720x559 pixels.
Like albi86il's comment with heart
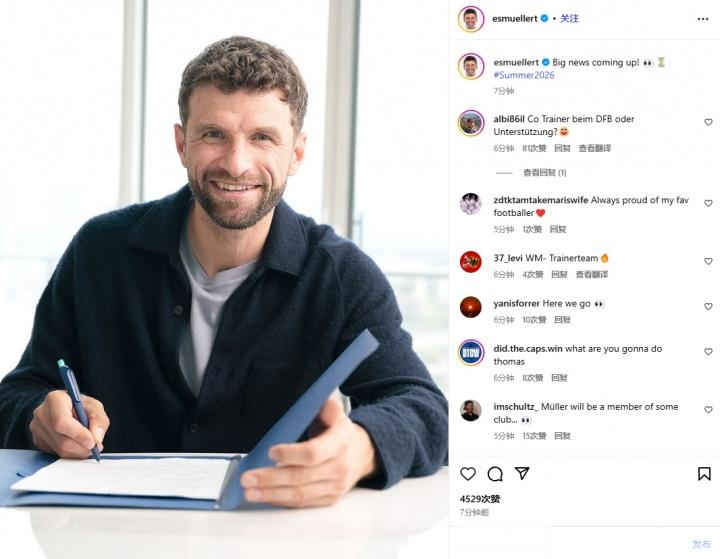click(709, 122)
